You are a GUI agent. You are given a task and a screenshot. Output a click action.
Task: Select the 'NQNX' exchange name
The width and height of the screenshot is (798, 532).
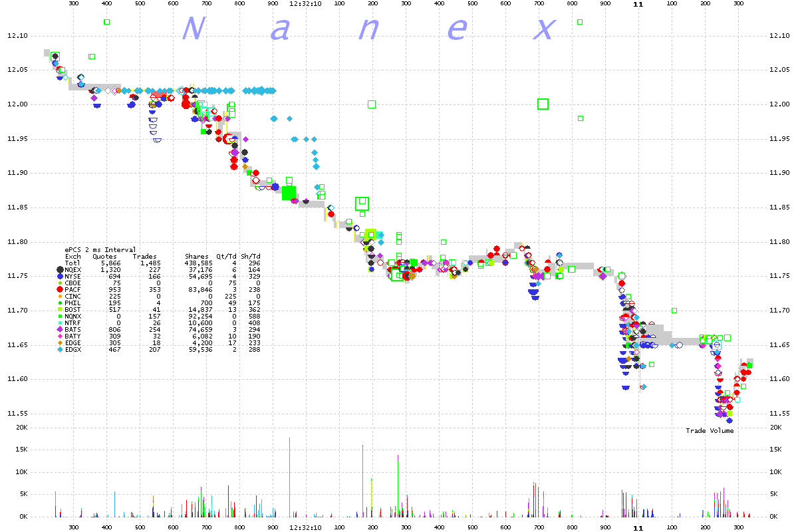point(72,316)
